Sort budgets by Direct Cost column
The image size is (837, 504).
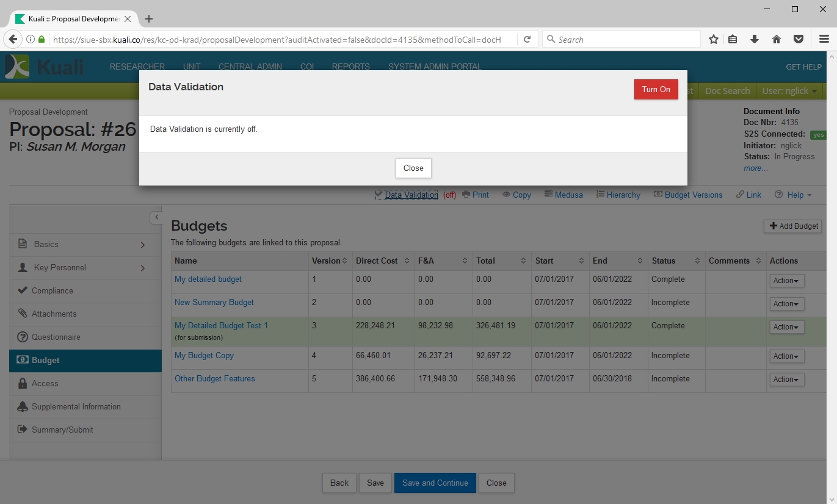coord(377,261)
